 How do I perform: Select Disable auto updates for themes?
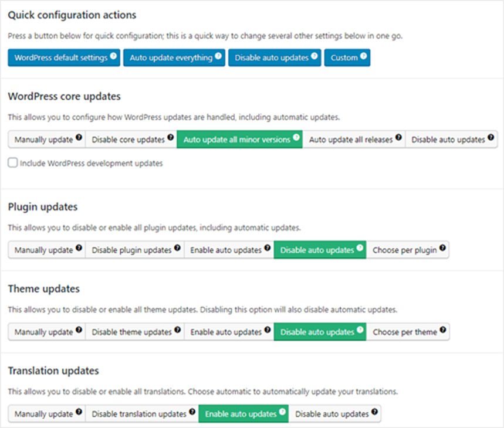tap(320, 332)
